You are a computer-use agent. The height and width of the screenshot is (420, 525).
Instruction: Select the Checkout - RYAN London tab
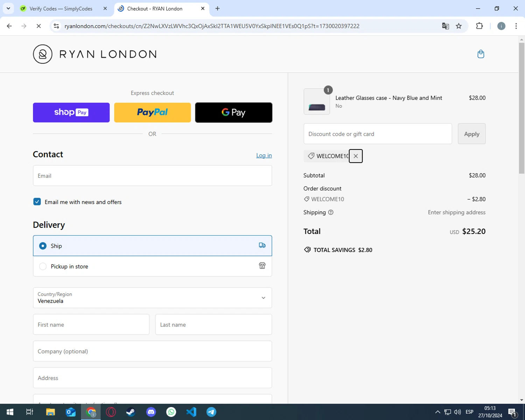[x=155, y=8]
